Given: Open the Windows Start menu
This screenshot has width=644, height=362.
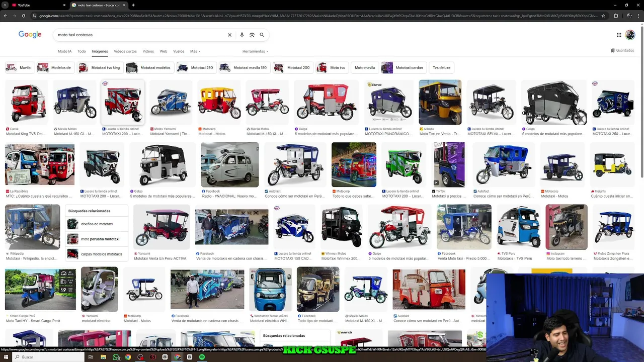Looking at the screenshot, I should 5,357.
